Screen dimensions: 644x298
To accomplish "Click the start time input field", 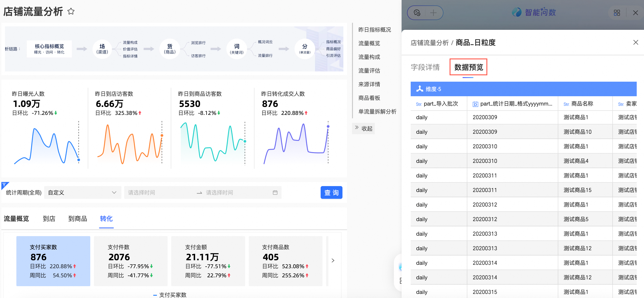I will 160,192.
